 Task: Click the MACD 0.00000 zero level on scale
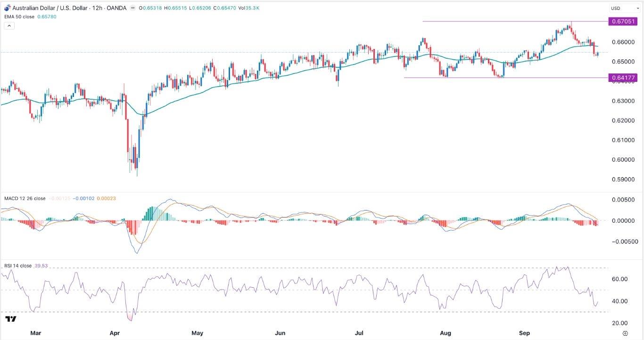click(625, 221)
